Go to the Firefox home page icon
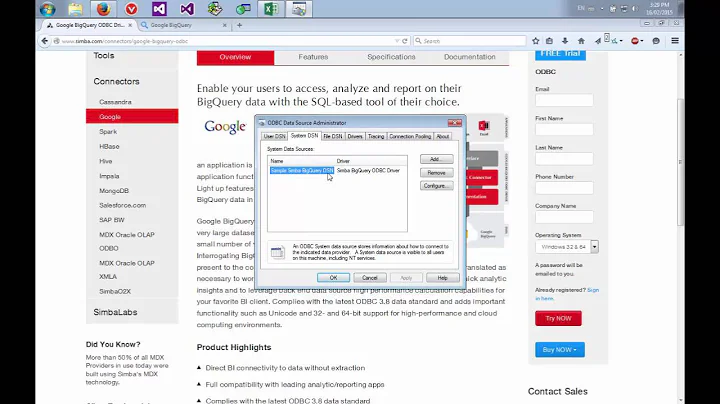Image resolution: width=720 pixels, height=404 pixels. pos(581,41)
